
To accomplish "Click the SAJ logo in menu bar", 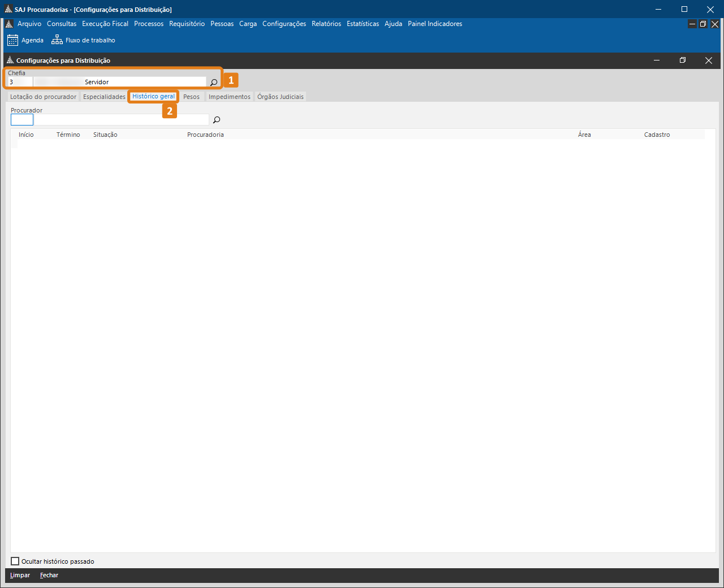I will [9, 24].
